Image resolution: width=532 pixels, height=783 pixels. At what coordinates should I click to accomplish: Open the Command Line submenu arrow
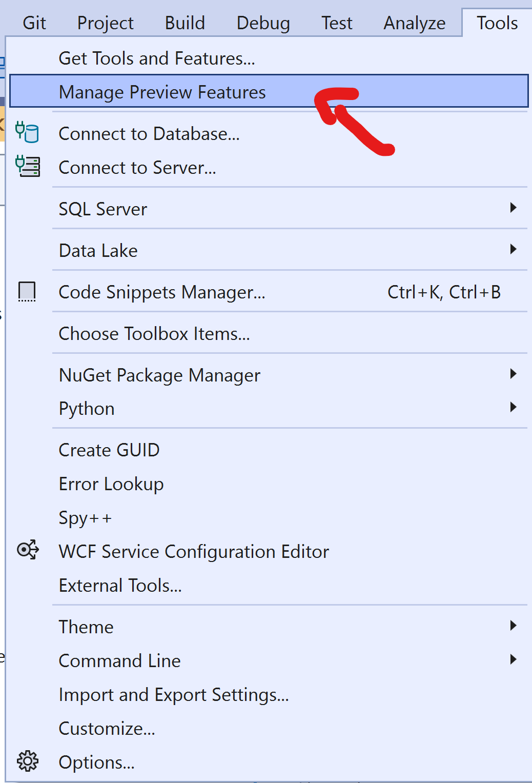[513, 659]
